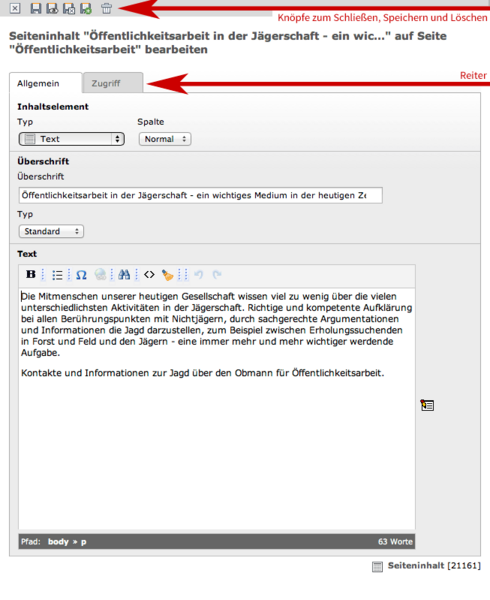
Task: Open find and replace binoculars tool
Action: (124, 274)
